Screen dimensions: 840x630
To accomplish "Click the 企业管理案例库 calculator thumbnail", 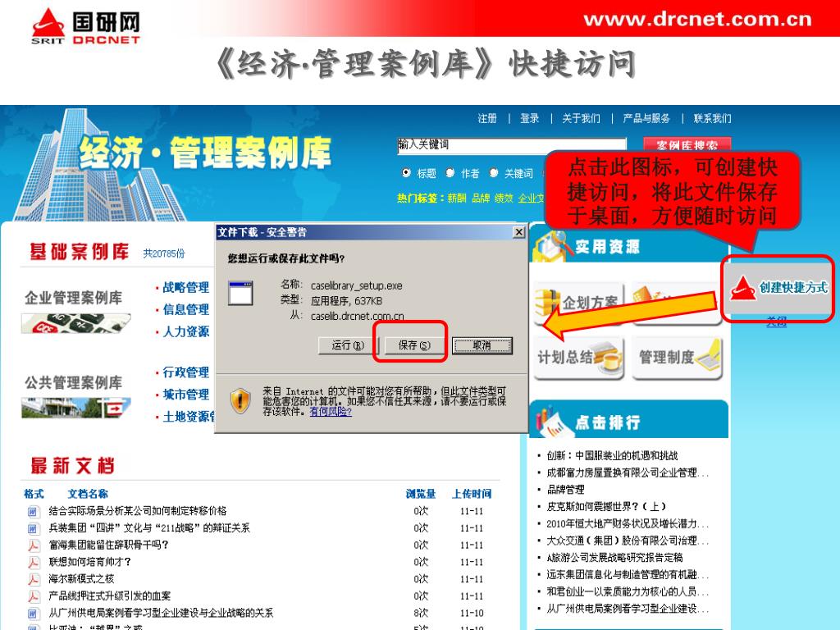I will [x=75, y=323].
